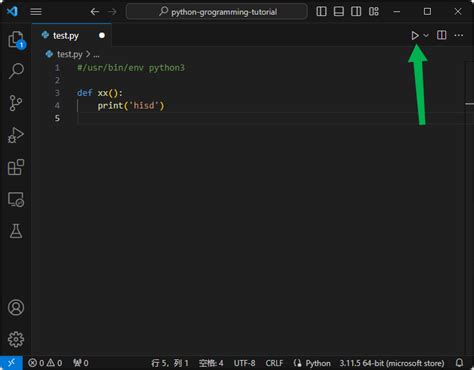Expand the breadcrumb ellipsis symbol
474x370 pixels.
click(96, 54)
